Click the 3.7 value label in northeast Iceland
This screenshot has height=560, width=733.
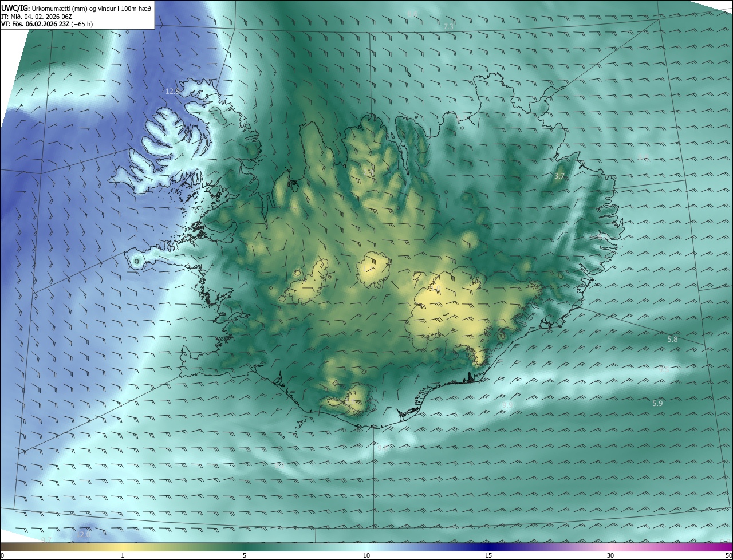tap(560, 176)
